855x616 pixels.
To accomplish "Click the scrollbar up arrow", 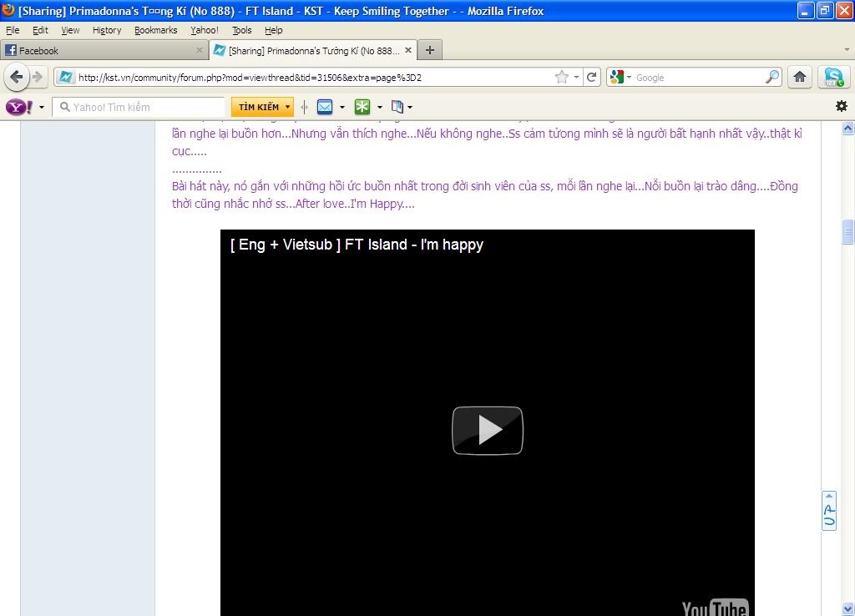I will (x=847, y=128).
